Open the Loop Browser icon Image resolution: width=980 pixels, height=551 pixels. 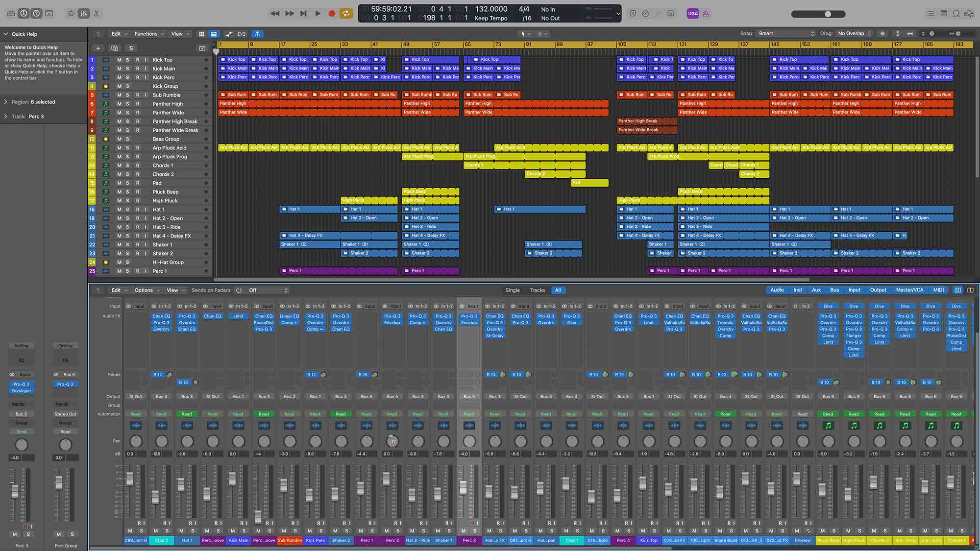[x=956, y=14]
